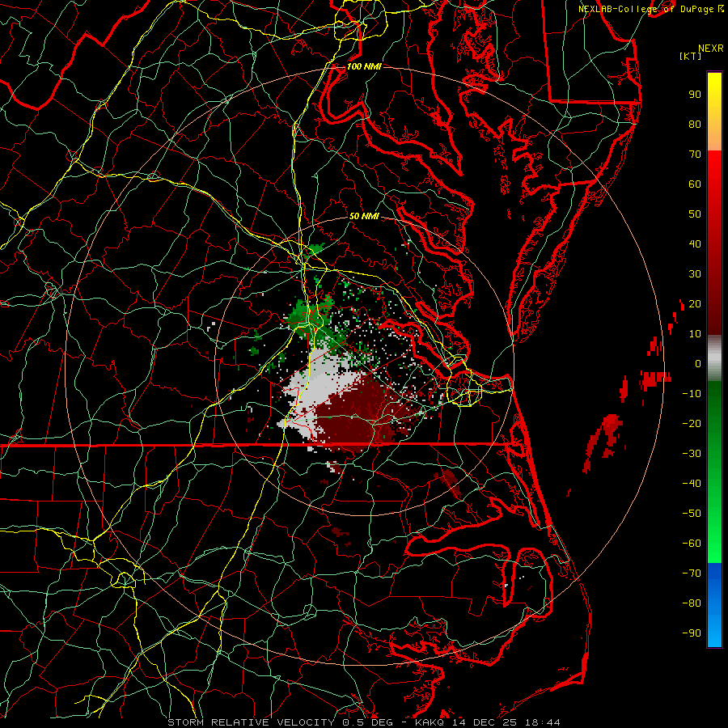Click the 70 knot value on the scale

click(695, 154)
